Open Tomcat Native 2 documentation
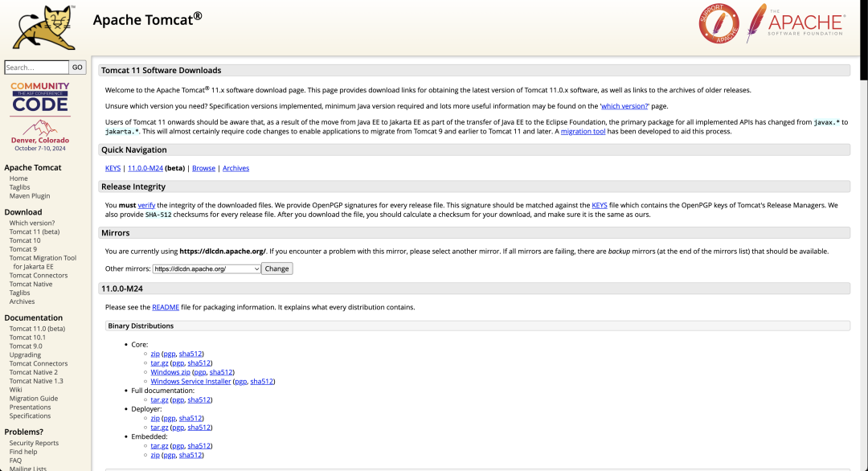 33,372
